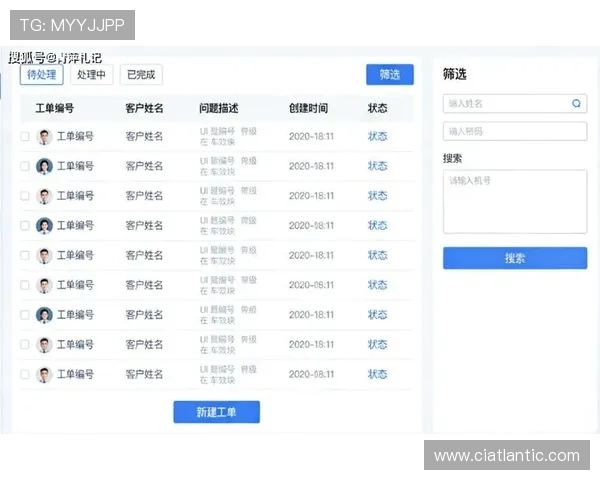
Task: Switch to the 已完成 tab
Action: tap(141, 75)
